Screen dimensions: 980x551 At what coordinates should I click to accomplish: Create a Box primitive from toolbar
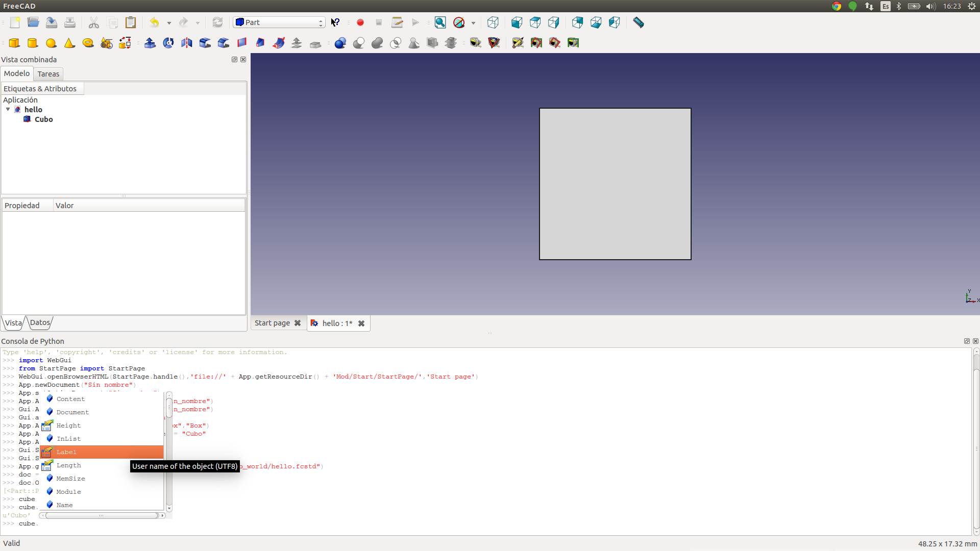(x=14, y=43)
